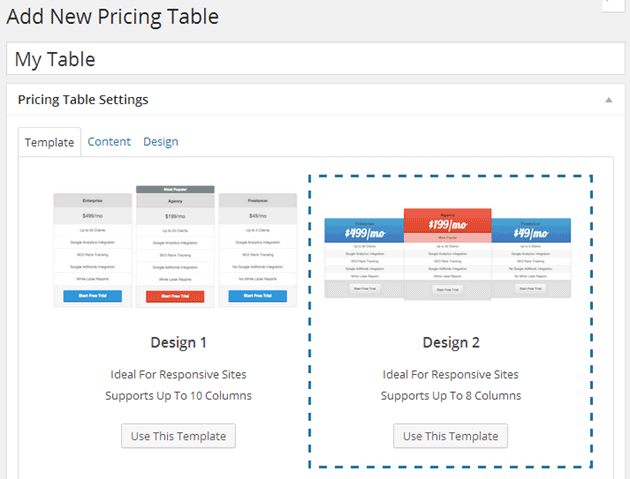
Task: Click "Ideal For Responsive Sites" under Design 1
Action: [178, 375]
